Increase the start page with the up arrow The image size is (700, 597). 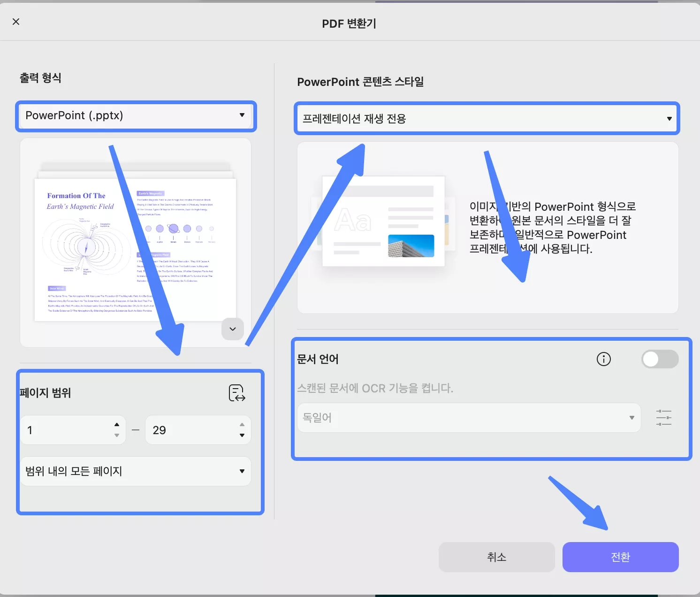click(117, 424)
